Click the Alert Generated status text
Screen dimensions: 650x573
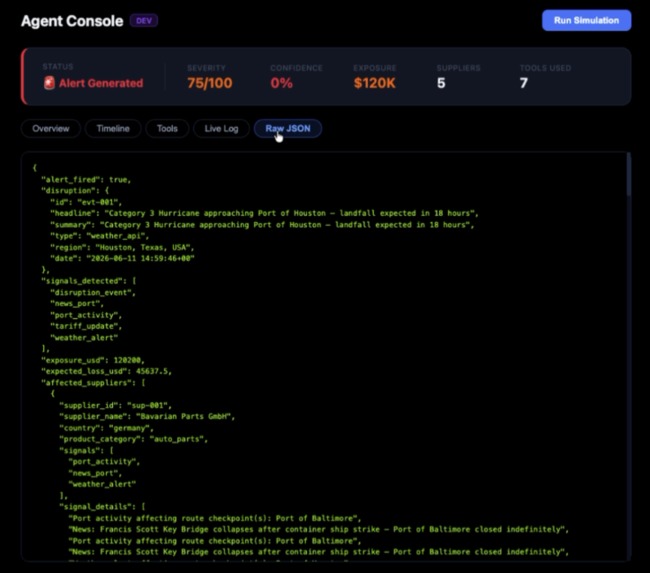101,83
